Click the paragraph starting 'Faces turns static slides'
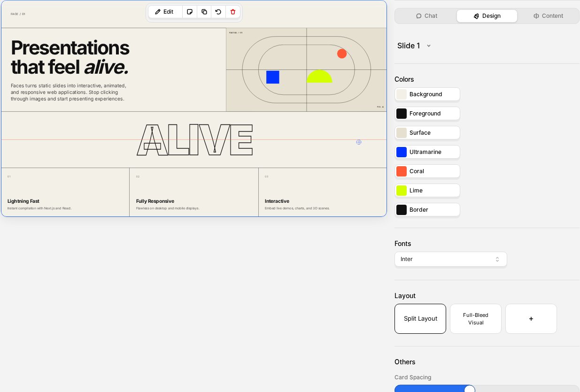Image resolution: width=580 pixels, height=392 pixels. (69, 92)
